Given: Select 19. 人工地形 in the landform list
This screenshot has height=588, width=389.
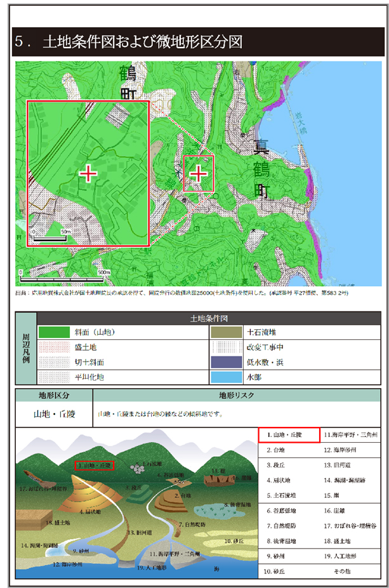Looking at the screenshot, I should (x=350, y=556).
